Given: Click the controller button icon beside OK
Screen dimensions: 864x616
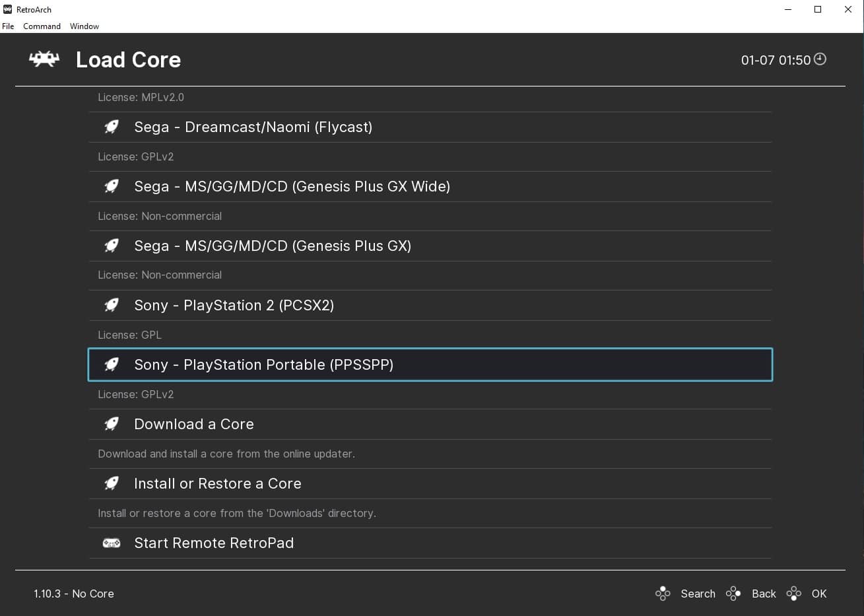Looking at the screenshot, I should (794, 594).
